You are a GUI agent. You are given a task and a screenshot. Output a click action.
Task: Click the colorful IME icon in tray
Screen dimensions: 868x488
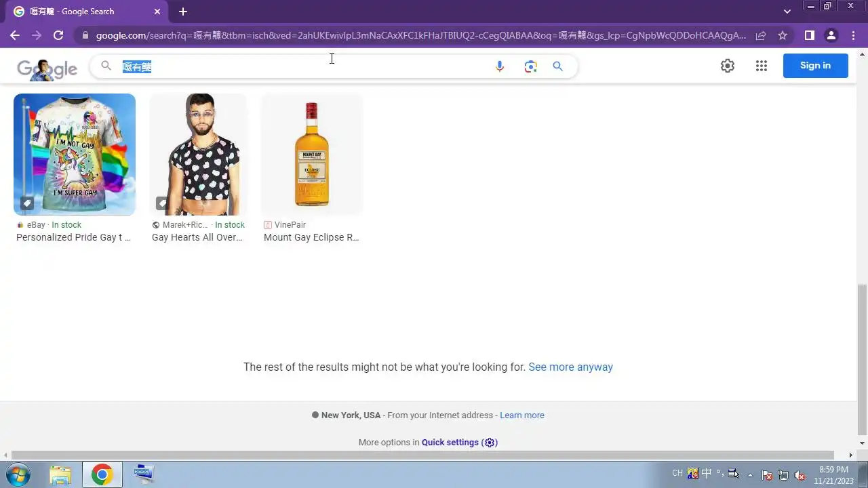[692, 474]
